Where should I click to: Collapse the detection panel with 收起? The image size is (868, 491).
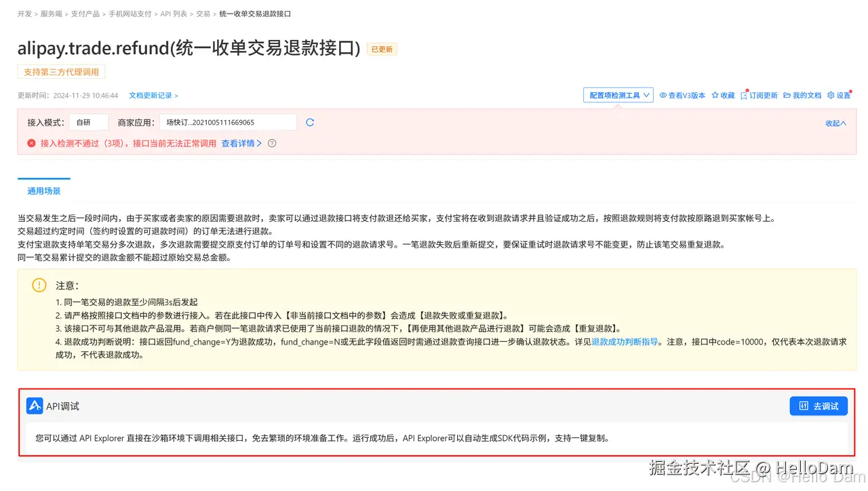pyautogui.click(x=835, y=123)
